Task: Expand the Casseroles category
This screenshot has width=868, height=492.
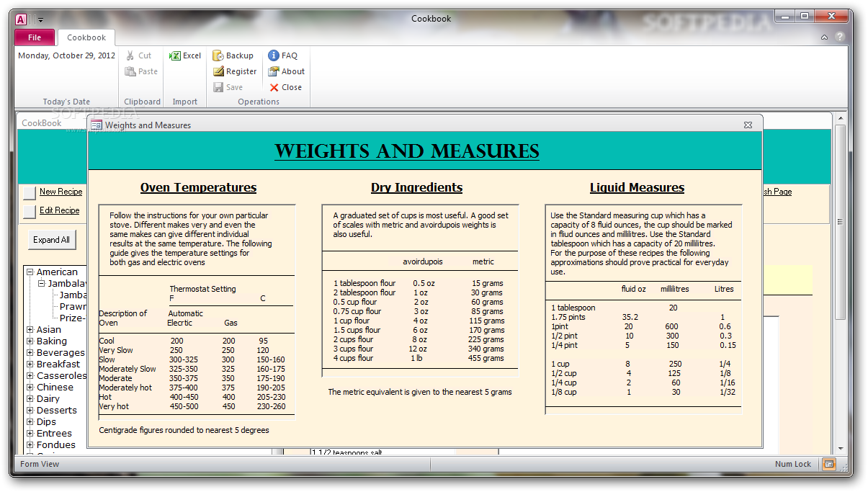Action: coord(30,376)
